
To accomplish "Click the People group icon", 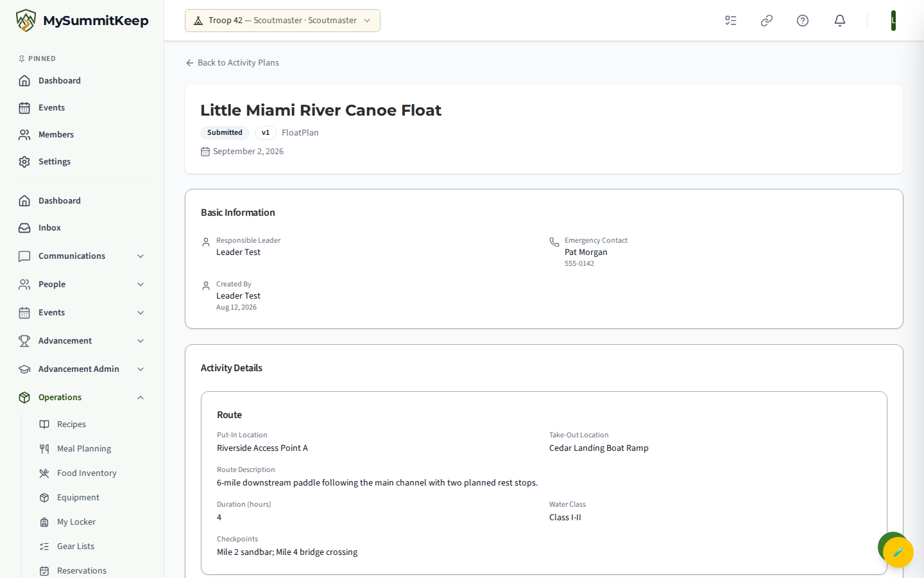I will point(24,284).
